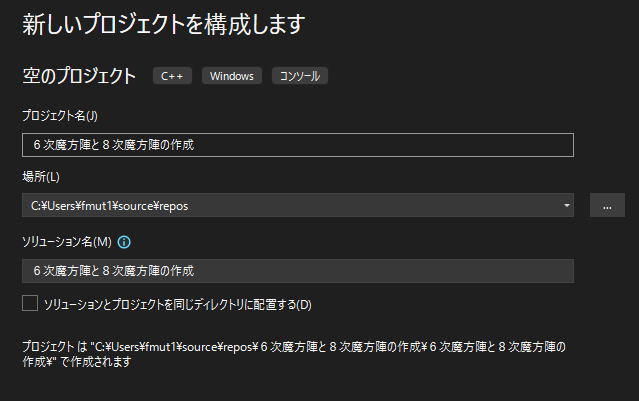Click the info icon beside ソリューション名
The height and width of the screenshot is (401, 639).
[x=125, y=242]
